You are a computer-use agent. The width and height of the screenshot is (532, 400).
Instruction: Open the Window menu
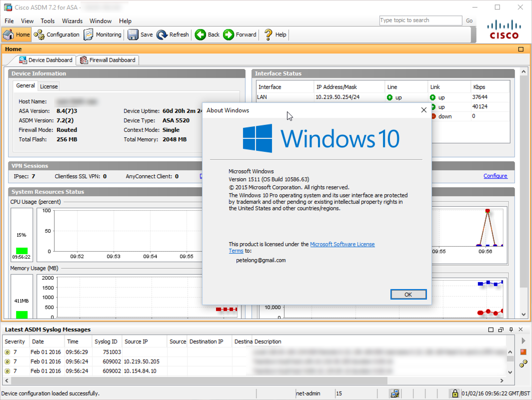[100, 21]
